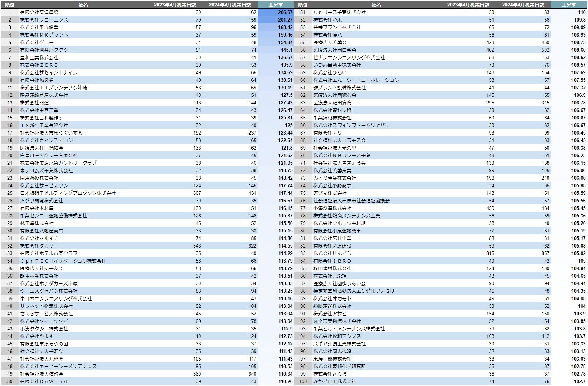Click on 有限会社市原ぞうの国
The width and height of the screenshot is (588, 386).
point(44,344)
